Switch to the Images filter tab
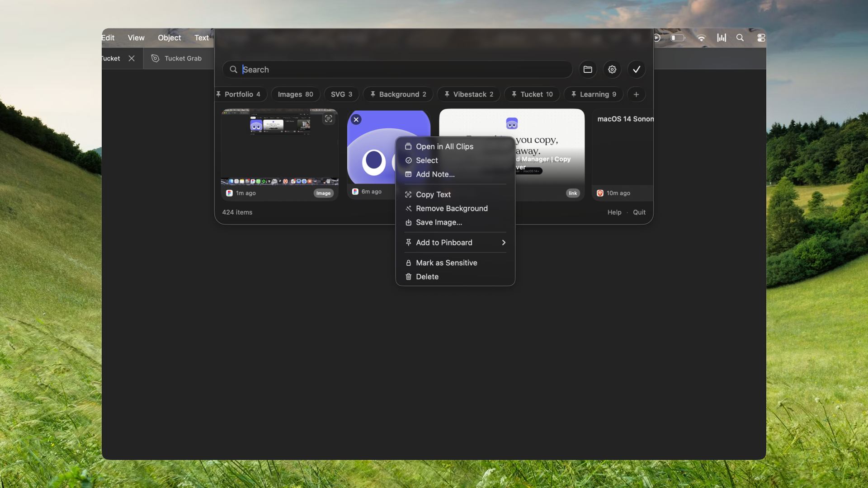868x488 pixels. (295, 94)
